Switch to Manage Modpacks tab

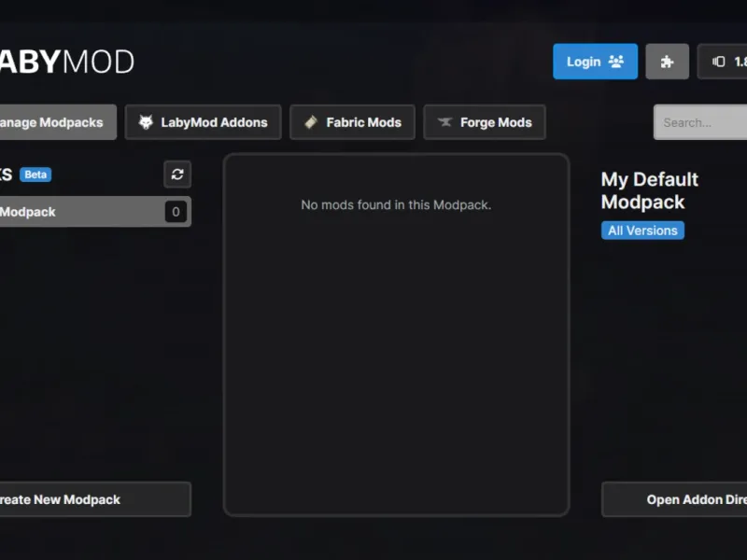pos(58,122)
